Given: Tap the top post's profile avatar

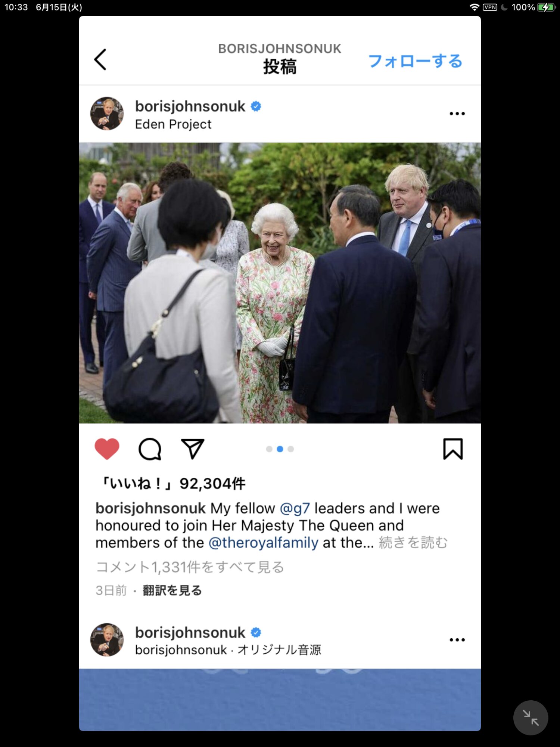Looking at the screenshot, I should tap(107, 114).
